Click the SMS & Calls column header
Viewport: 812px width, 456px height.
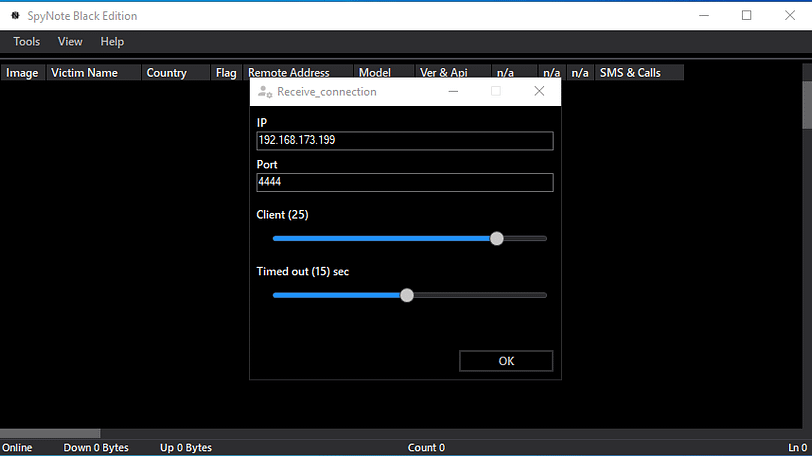639,72
